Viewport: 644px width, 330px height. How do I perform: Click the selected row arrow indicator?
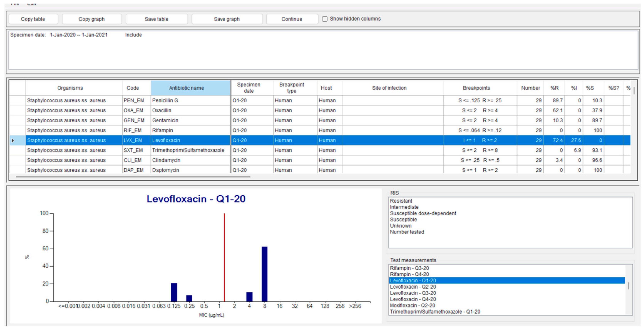click(13, 141)
